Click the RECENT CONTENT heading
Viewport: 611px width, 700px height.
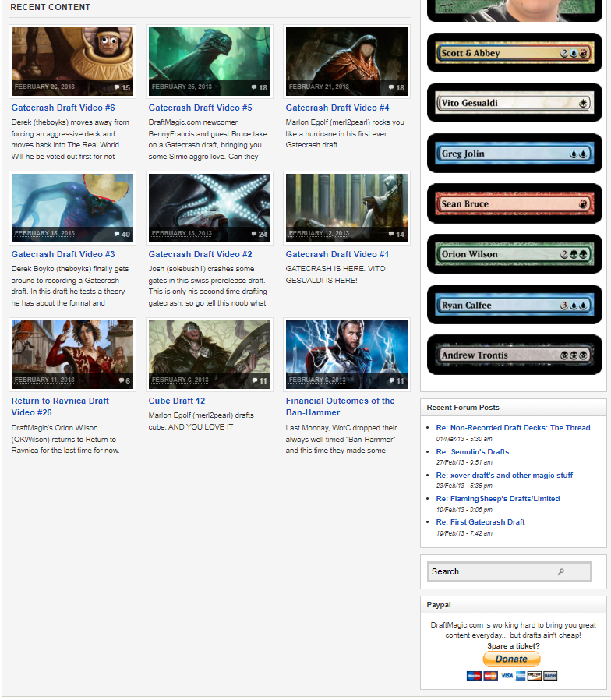(x=50, y=7)
